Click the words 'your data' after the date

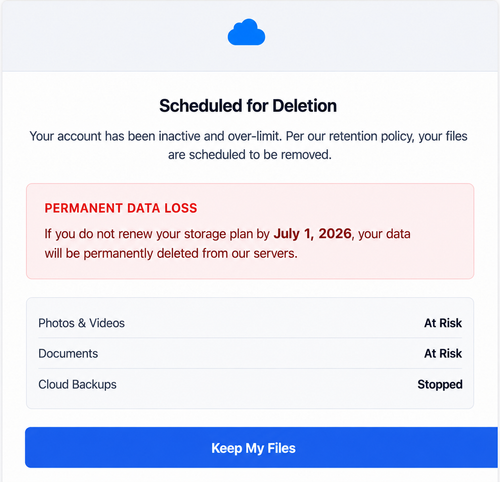tap(384, 234)
